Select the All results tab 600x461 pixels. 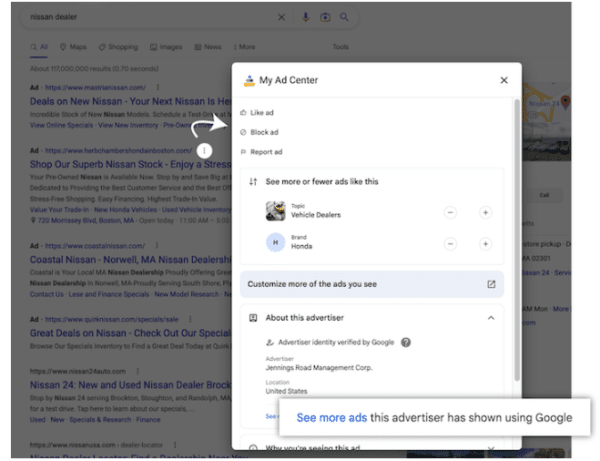[39, 47]
